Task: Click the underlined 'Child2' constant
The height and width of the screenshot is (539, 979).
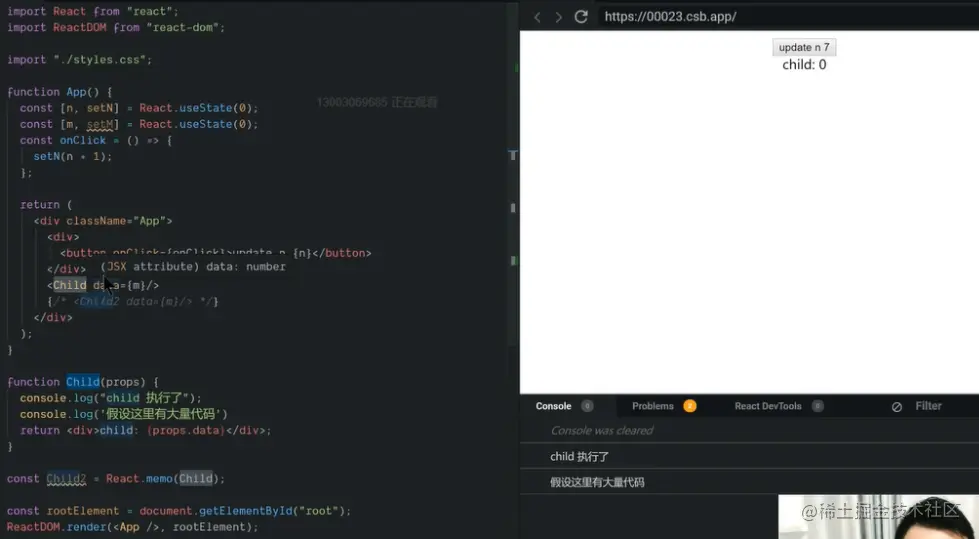Action: (66, 479)
